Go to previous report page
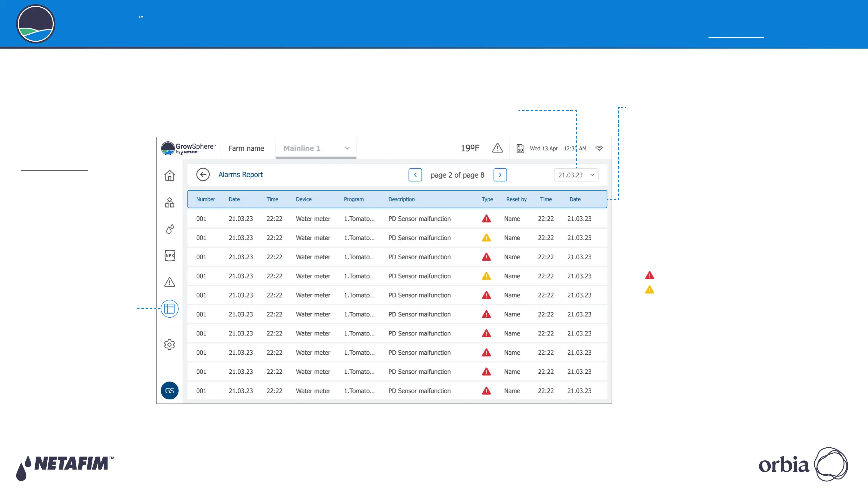Viewport: 868px width, 488px height. [415, 174]
